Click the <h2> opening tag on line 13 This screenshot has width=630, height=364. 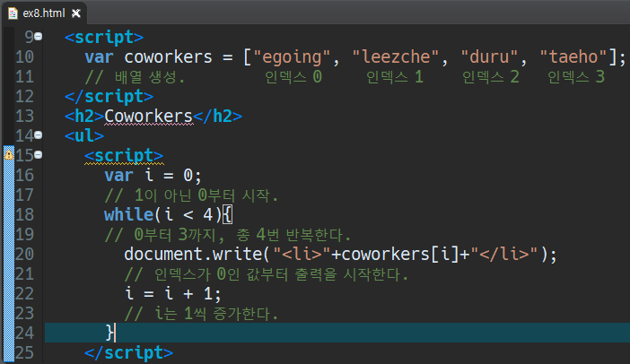(84, 117)
